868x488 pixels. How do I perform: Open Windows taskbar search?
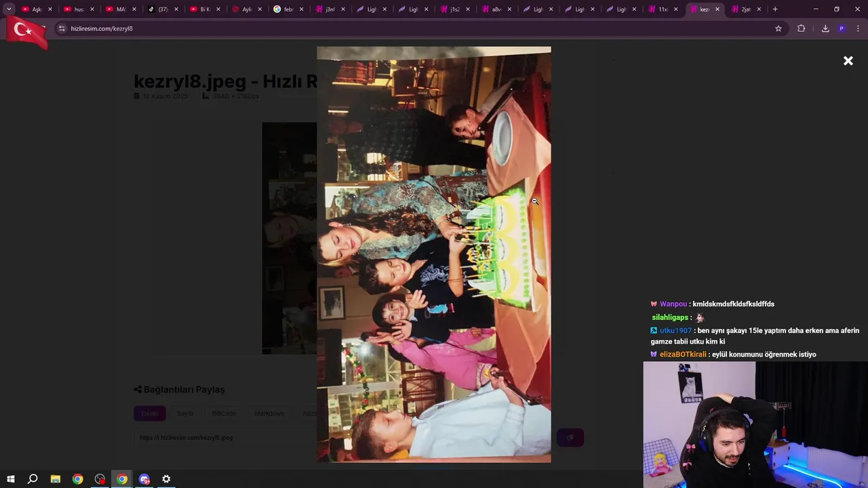33,479
